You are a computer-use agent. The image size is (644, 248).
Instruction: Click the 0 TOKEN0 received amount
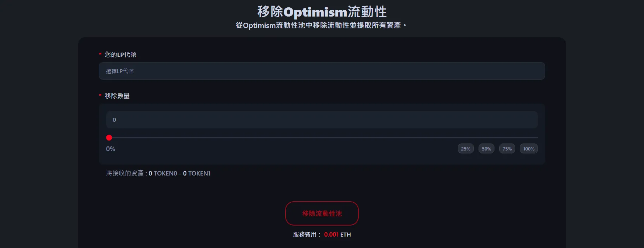click(163, 173)
